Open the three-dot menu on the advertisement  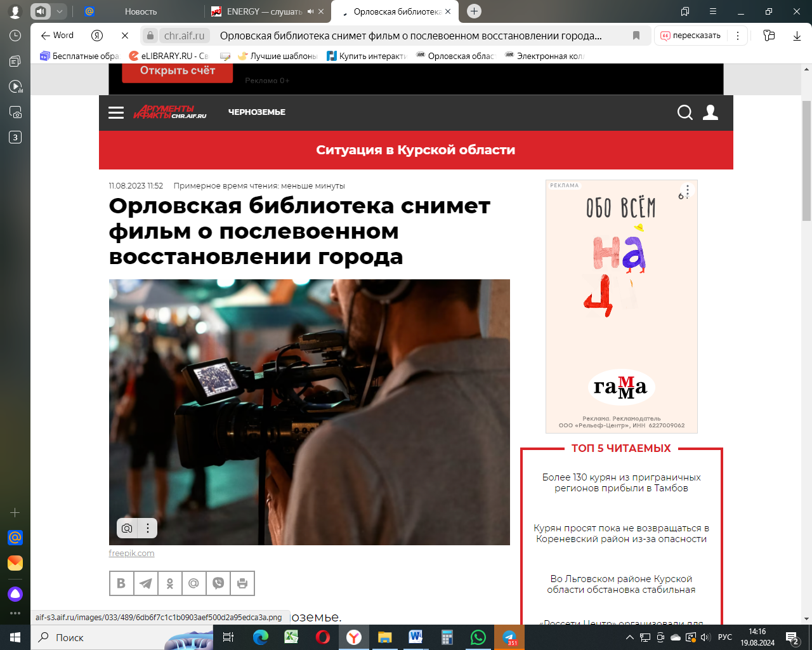[687, 191]
